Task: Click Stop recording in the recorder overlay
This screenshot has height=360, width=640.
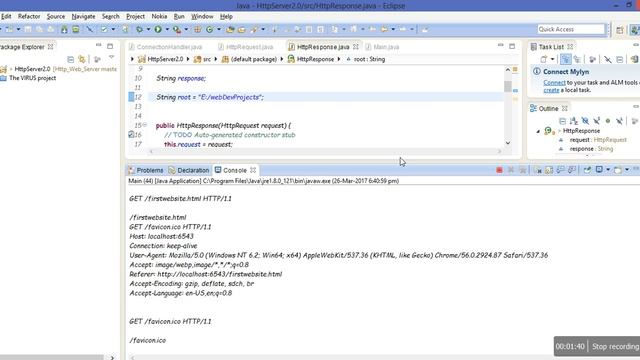Action: click(x=616, y=346)
